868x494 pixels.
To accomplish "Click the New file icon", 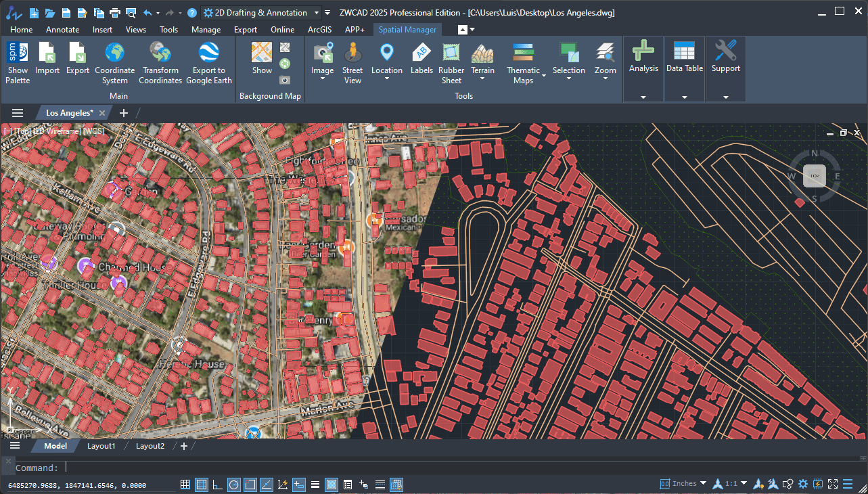I will pos(35,12).
